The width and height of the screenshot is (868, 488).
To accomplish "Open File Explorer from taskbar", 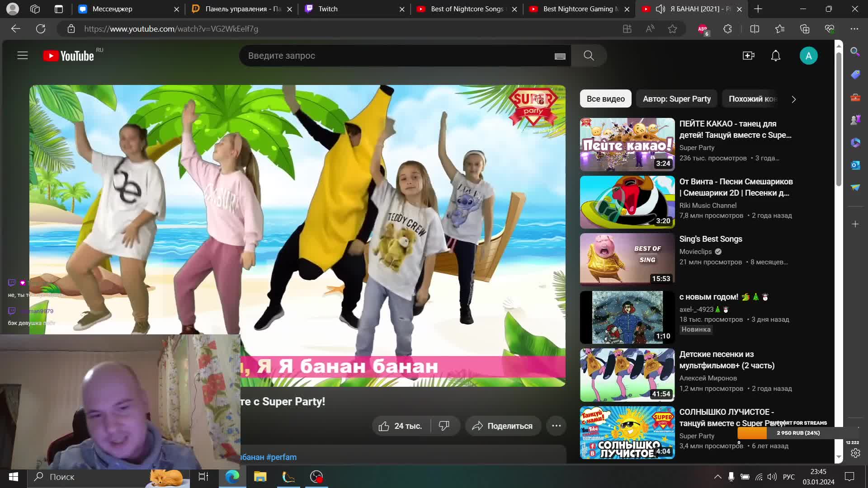I will [x=260, y=477].
